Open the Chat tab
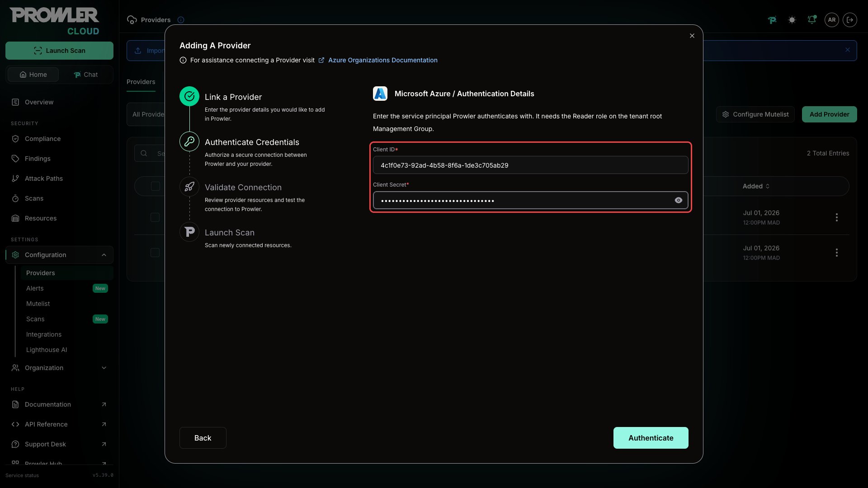The width and height of the screenshot is (868, 488). point(85,75)
